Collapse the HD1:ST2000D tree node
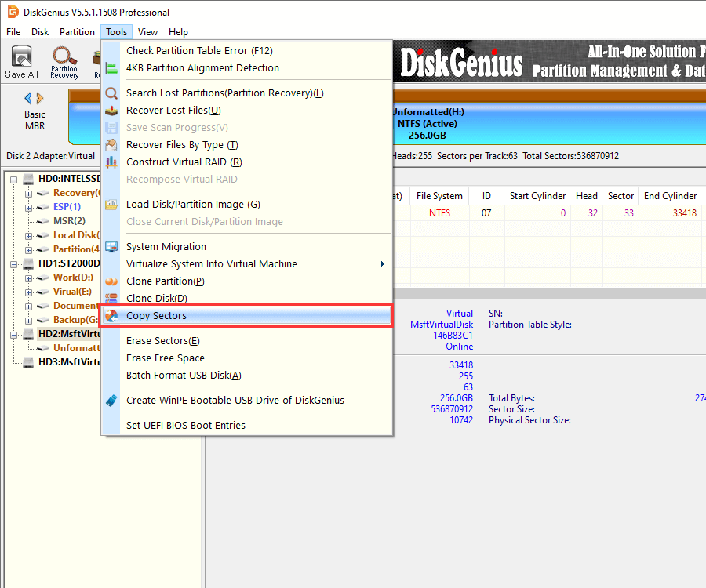706x588 pixels. 14,263
